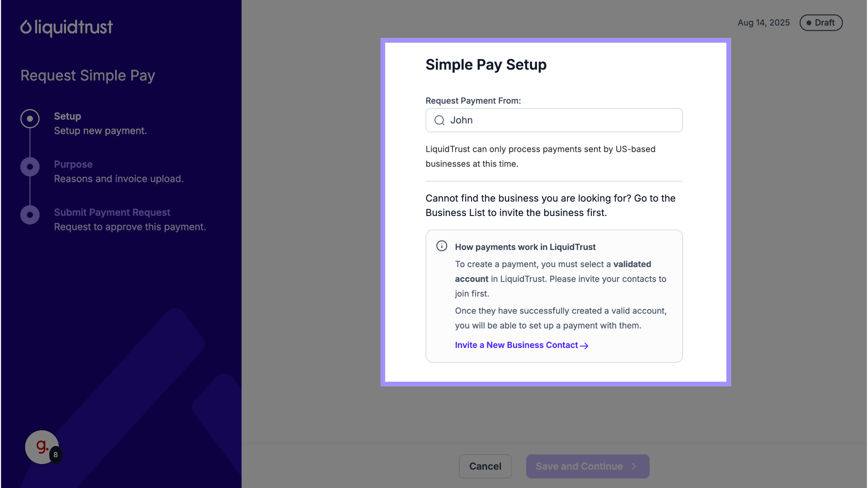Select the Purpose step label
Image resolution: width=868 pixels, height=488 pixels.
pyautogui.click(x=73, y=164)
